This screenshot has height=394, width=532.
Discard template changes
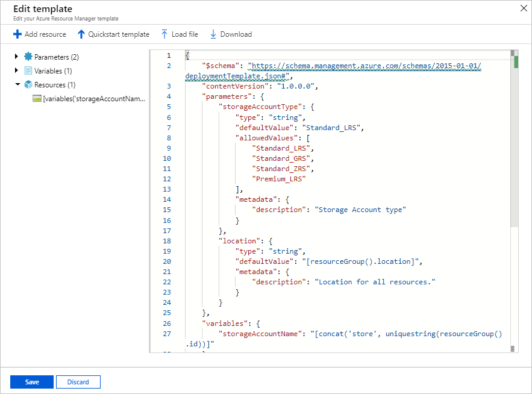click(x=78, y=381)
